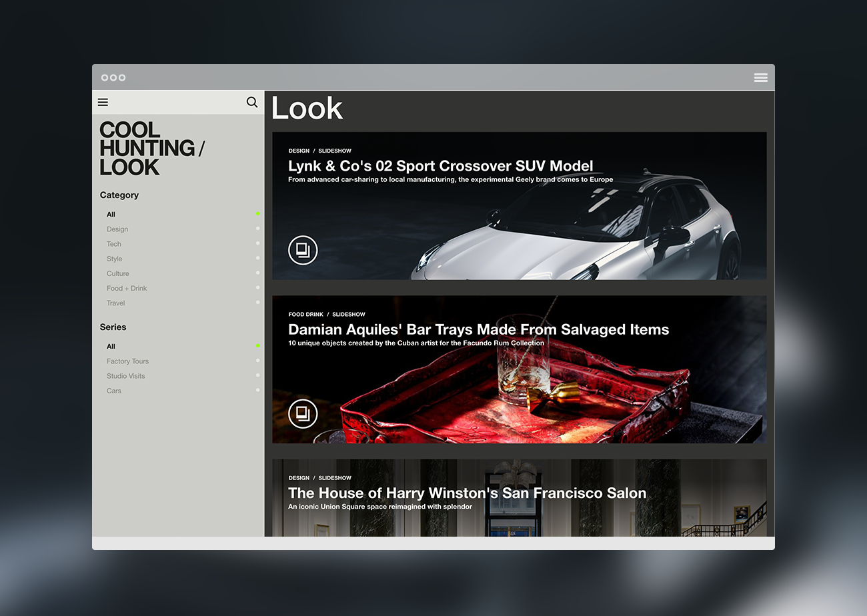Open the Harry Winston San Francisco Salon article
The height and width of the screenshot is (616, 867).
click(x=467, y=493)
